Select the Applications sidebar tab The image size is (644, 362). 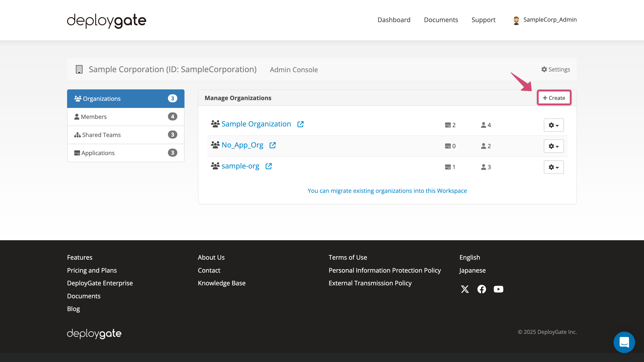[x=125, y=153]
